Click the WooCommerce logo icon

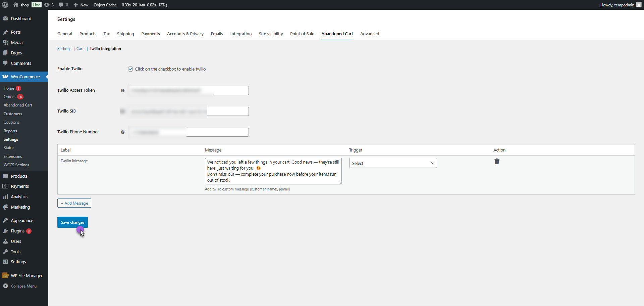(x=5, y=77)
